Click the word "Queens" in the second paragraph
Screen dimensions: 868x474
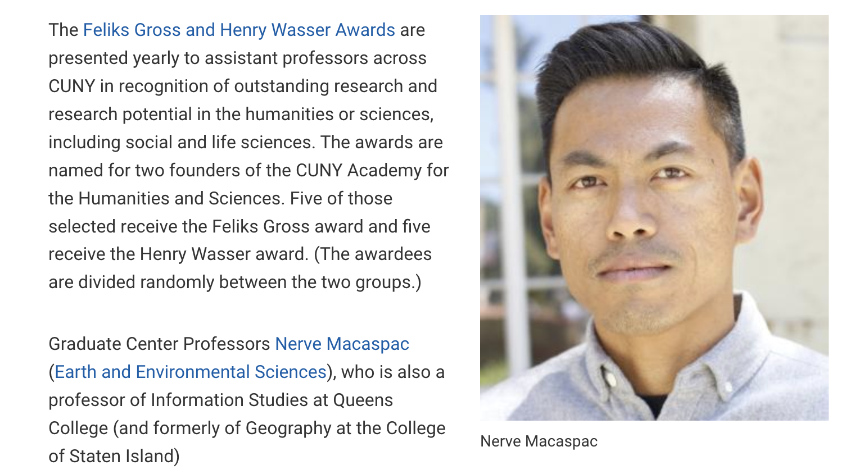tap(363, 400)
